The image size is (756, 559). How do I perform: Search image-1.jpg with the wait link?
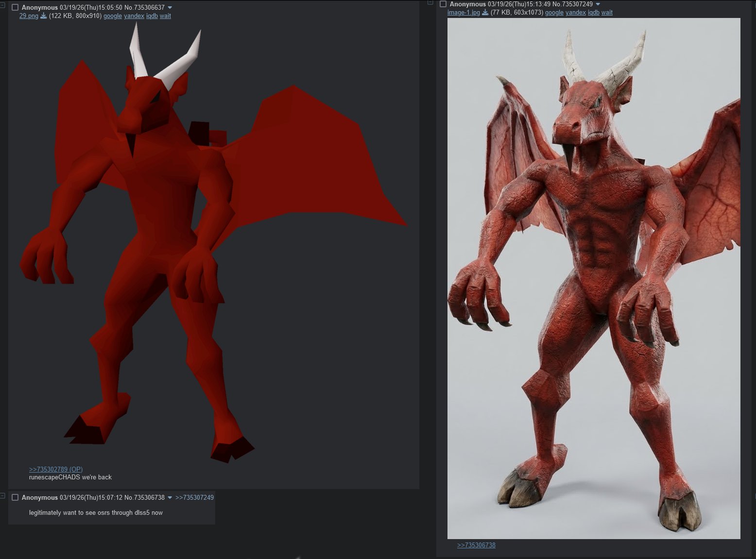pos(607,13)
